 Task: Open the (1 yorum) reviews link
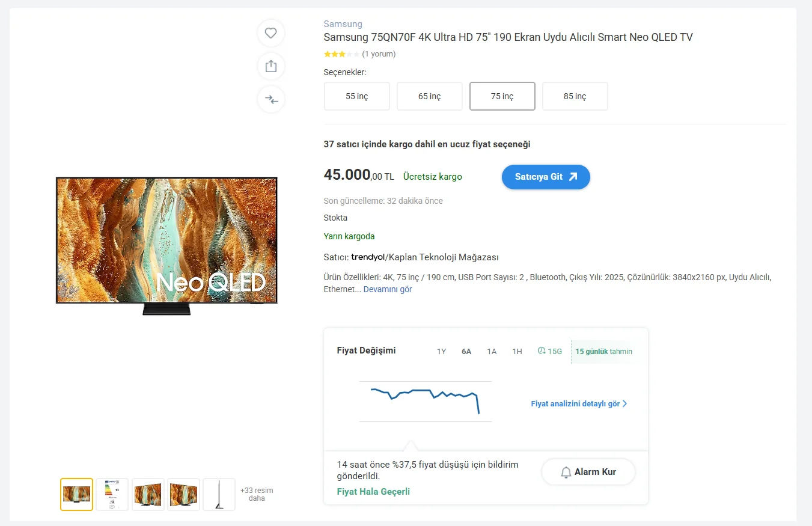[x=379, y=54]
